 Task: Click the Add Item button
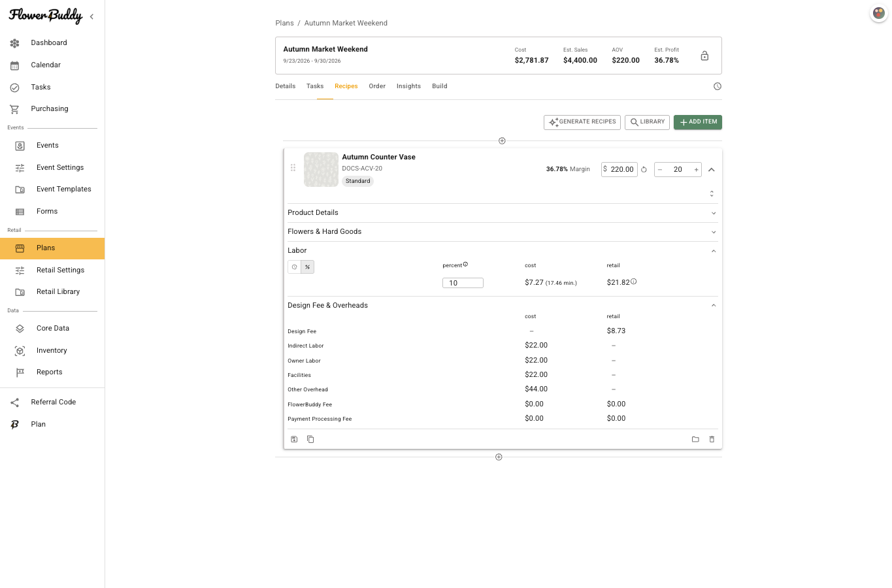(698, 122)
